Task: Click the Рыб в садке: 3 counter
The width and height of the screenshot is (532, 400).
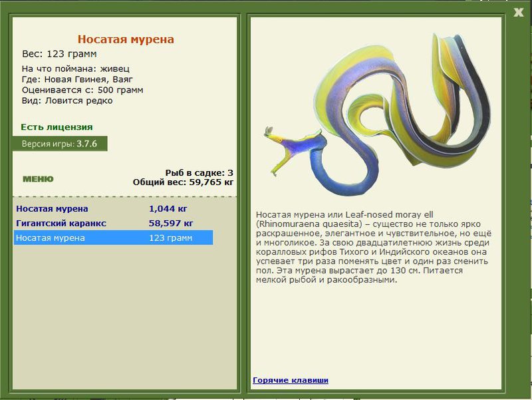Action: click(x=199, y=173)
